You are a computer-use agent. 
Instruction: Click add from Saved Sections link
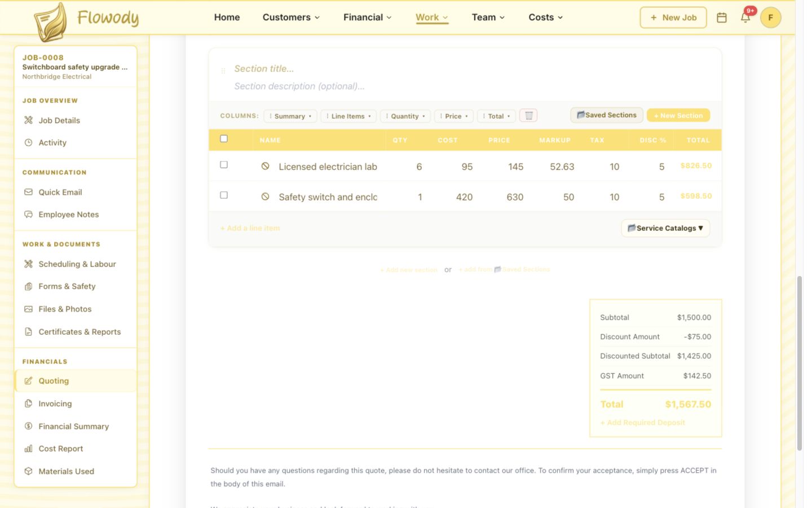(504, 270)
